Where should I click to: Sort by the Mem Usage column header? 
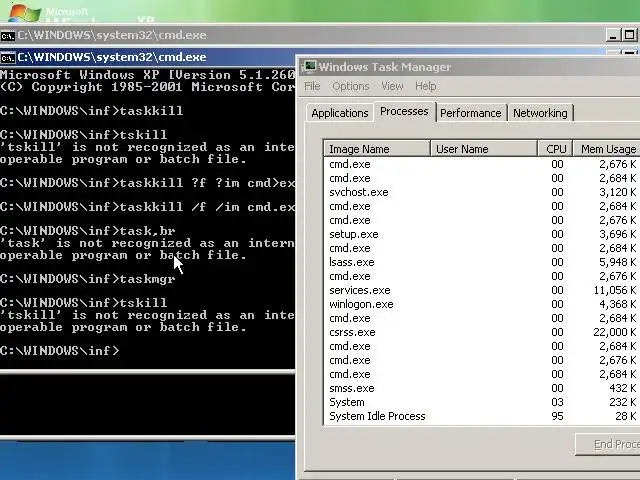click(x=607, y=149)
